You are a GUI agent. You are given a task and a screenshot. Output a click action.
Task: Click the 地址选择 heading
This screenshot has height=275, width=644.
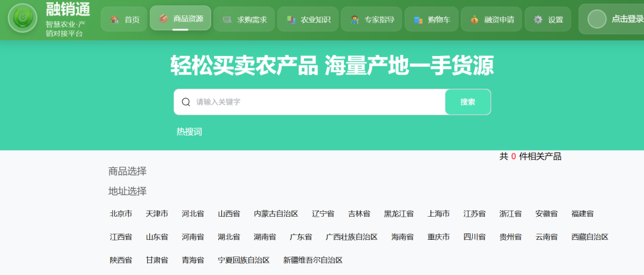[x=128, y=191]
